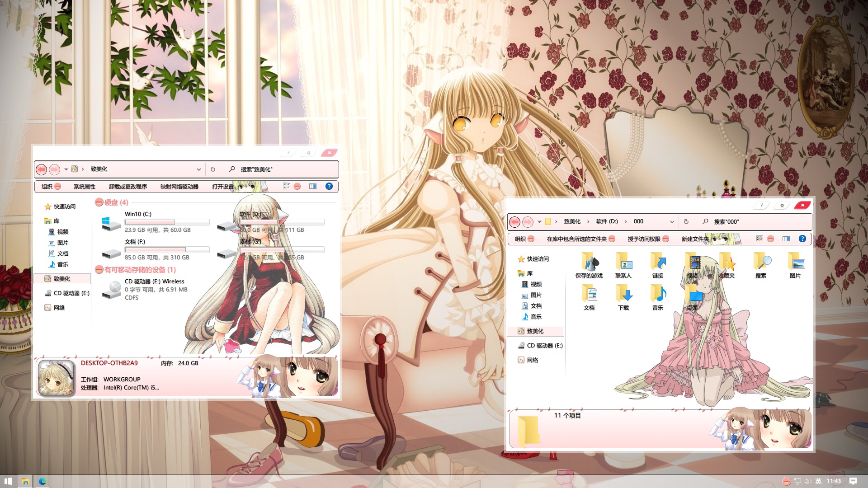
Task: Select the 收藏夹 folder
Action: tap(726, 265)
